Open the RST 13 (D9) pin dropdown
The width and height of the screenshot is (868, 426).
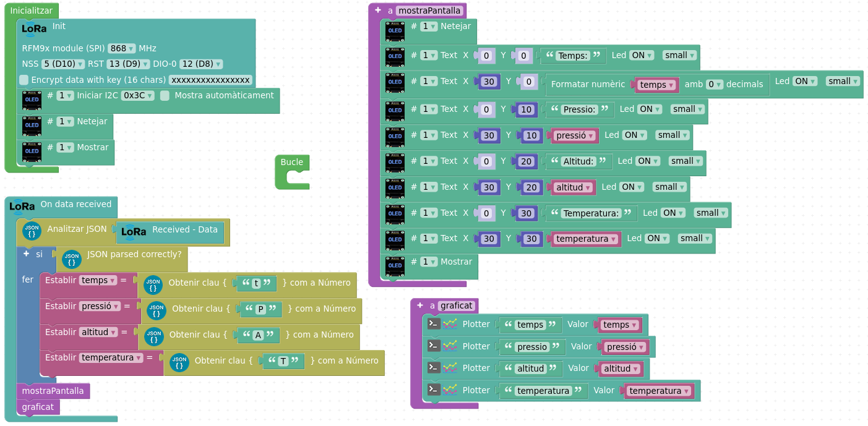click(128, 64)
